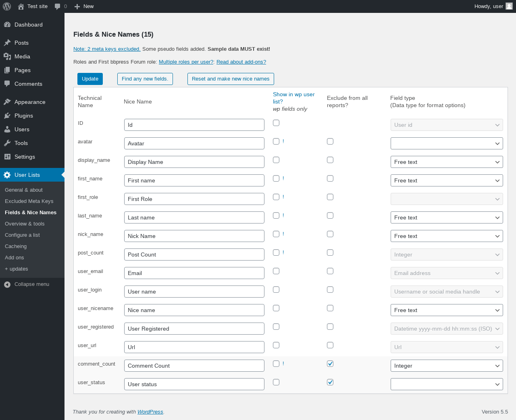Viewport: 516px width, 420px height.
Task: Click the Plugins plug icon
Action: [x=7, y=116]
